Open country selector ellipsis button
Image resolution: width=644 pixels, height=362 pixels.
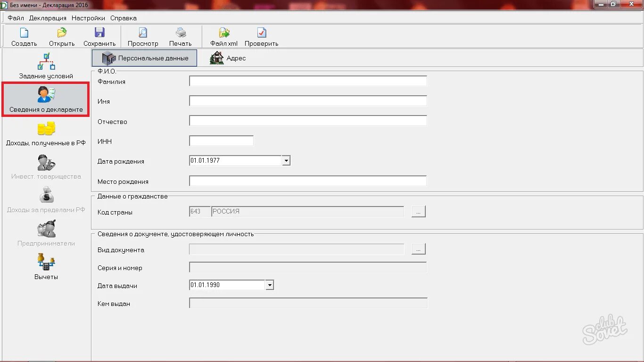point(419,212)
